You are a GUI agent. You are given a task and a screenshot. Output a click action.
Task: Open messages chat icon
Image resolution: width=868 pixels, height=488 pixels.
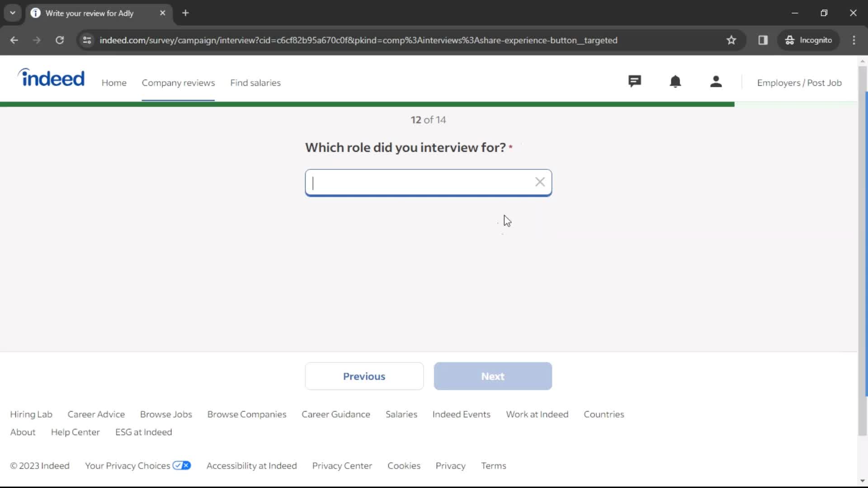click(635, 82)
